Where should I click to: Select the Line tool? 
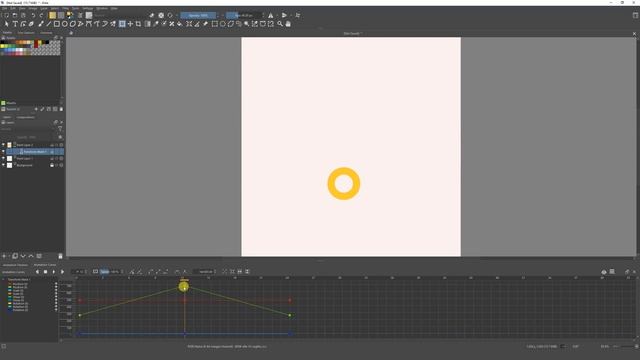pos(49,24)
